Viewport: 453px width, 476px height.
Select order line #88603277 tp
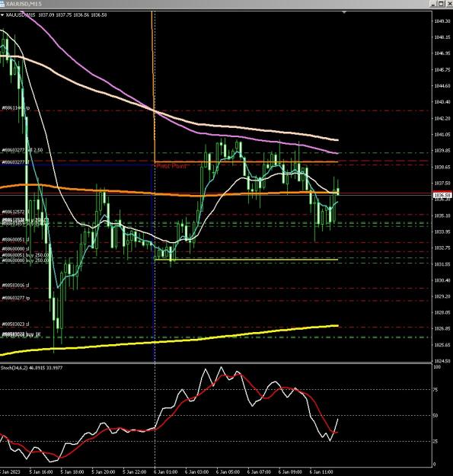click(x=16, y=298)
